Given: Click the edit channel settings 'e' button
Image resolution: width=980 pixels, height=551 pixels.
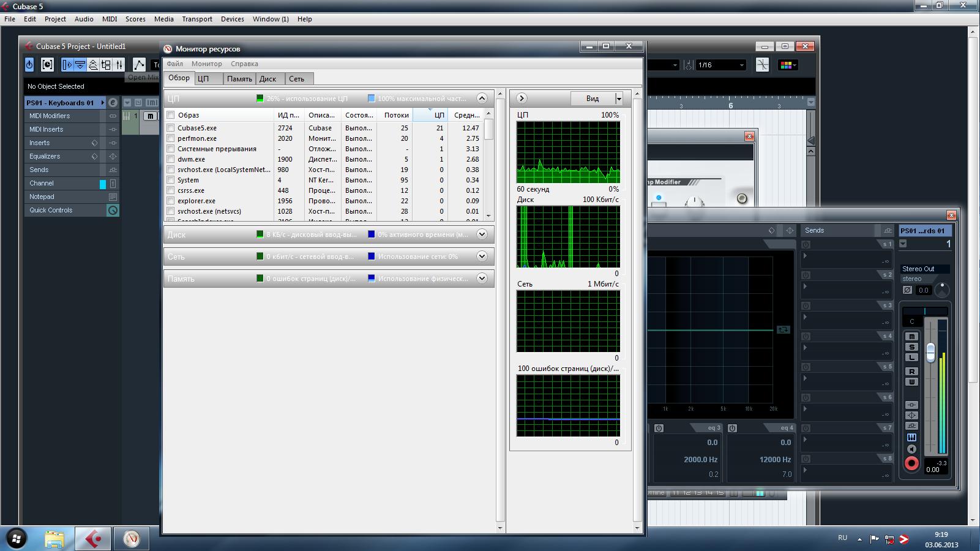Looking at the screenshot, I should point(113,103).
